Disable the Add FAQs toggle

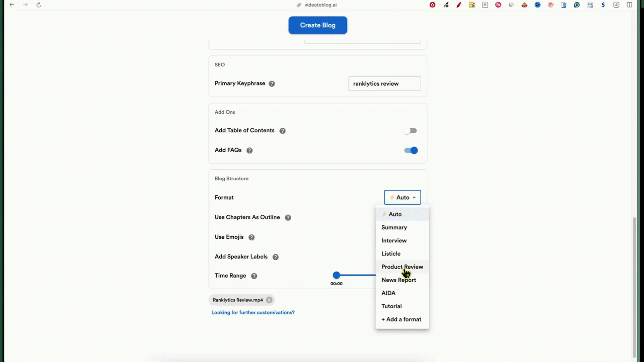pos(411,150)
